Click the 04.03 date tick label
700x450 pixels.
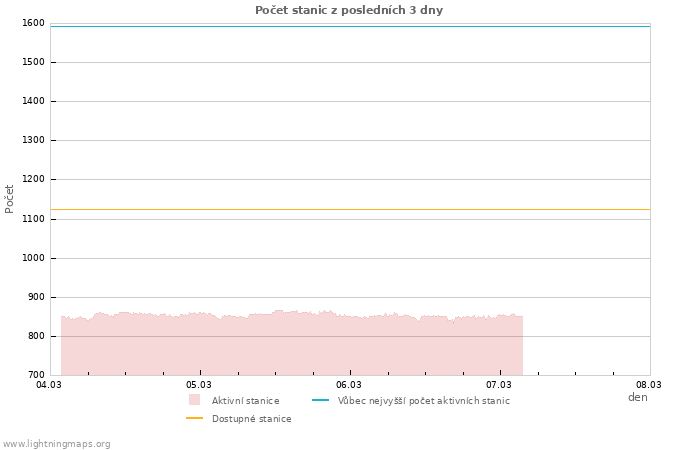[x=49, y=384]
